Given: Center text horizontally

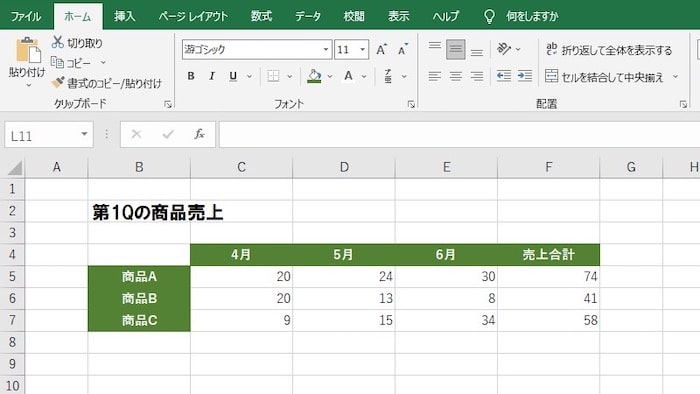Looking at the screenshot, I should coord(455,76).
